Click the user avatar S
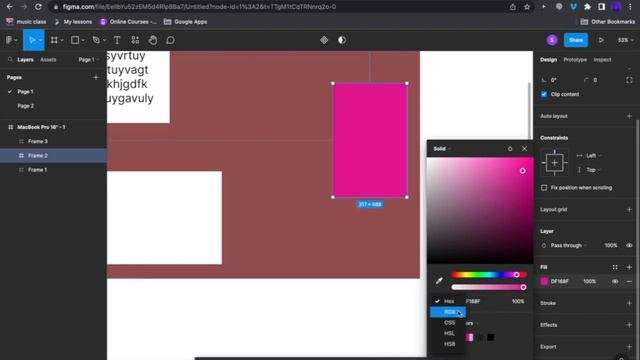Image resolution: width=640 pixels, height=360 pixels. 552,40
